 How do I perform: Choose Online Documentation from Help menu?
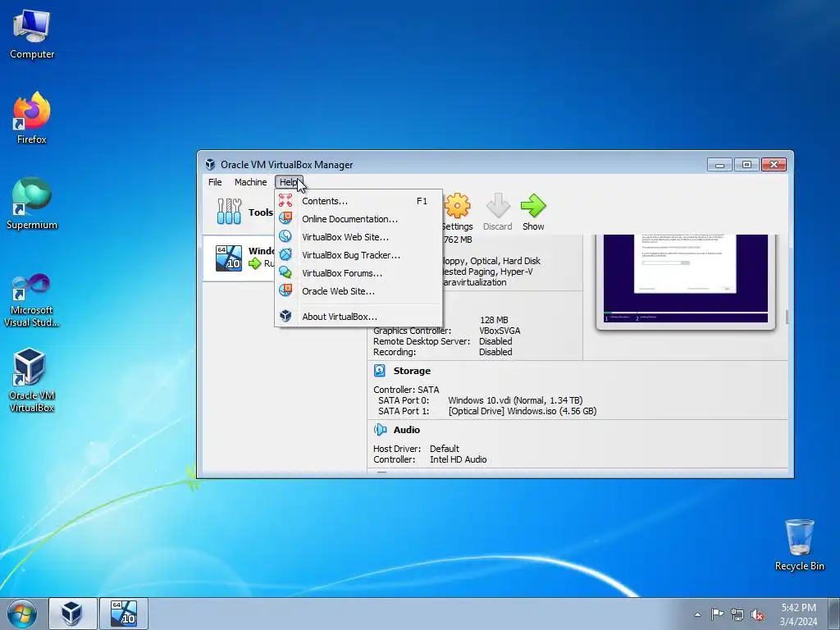point(358,219)
